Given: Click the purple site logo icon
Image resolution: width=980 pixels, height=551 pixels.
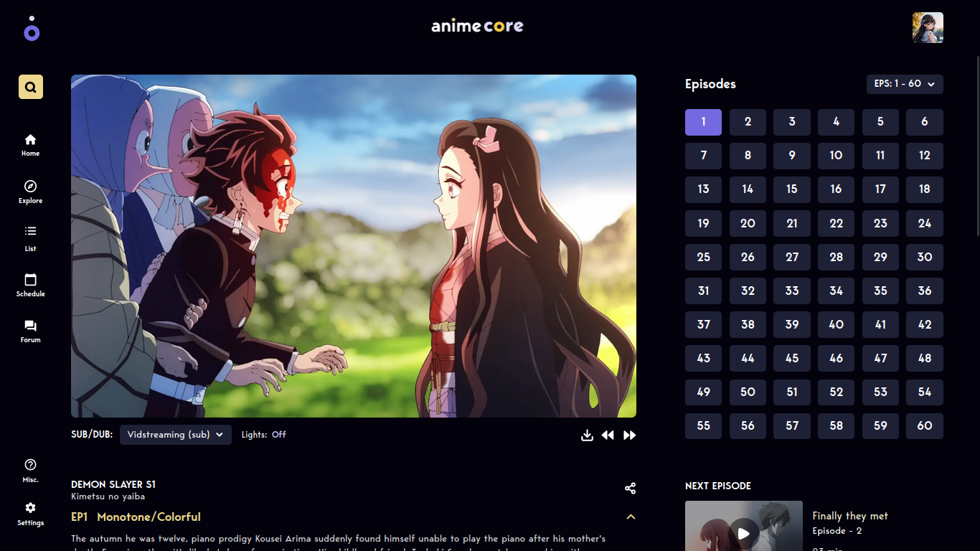Looking at the screenshot, I should [x=32, y=29].
